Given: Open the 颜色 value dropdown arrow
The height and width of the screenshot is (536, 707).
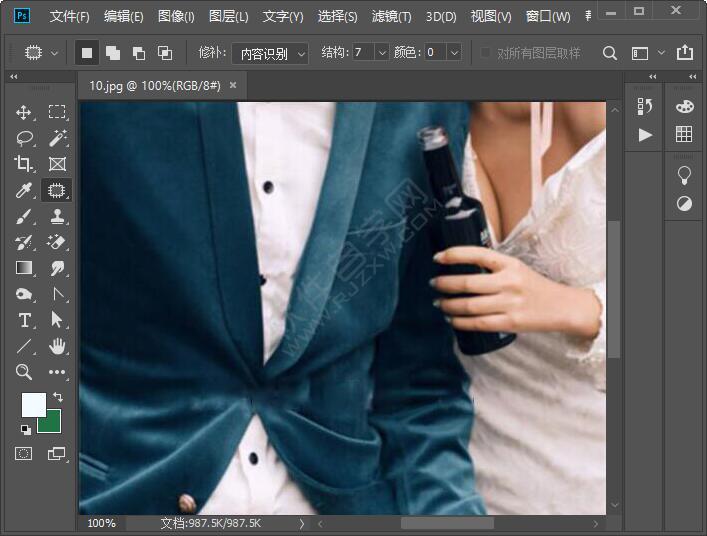Looking at the screenshot, I should 454,53.
